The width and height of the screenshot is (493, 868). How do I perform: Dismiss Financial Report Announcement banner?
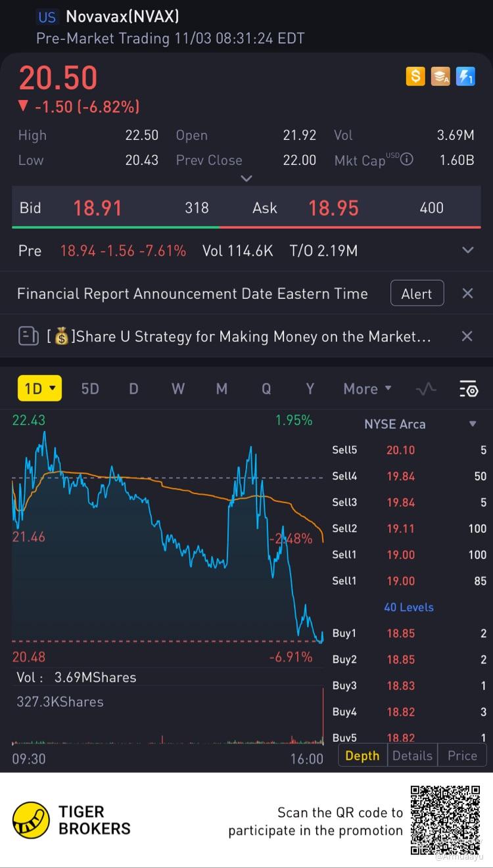pos(467,293)
